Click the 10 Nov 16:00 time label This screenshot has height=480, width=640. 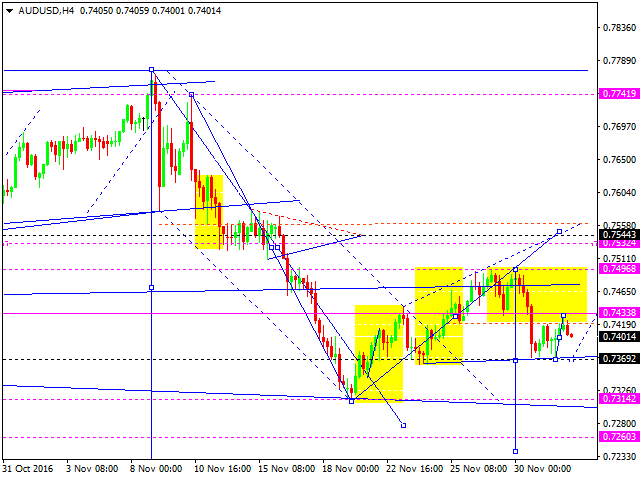tap(222, 469)
